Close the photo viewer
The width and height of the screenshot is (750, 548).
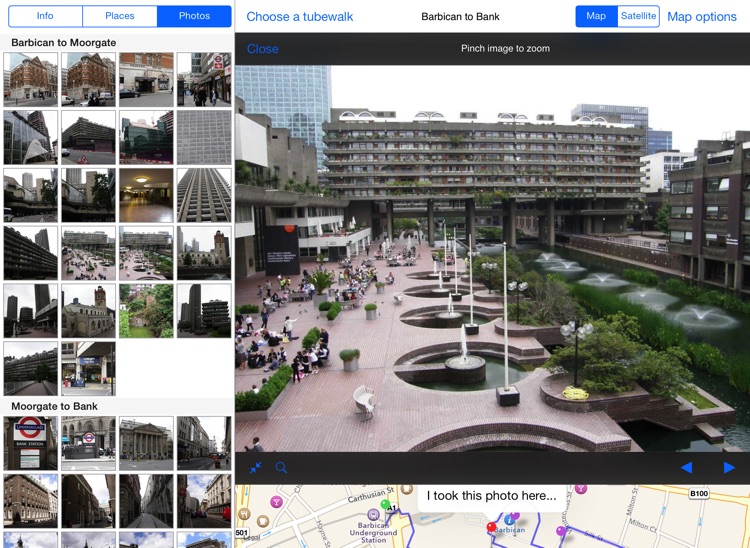tap(263, 49)
